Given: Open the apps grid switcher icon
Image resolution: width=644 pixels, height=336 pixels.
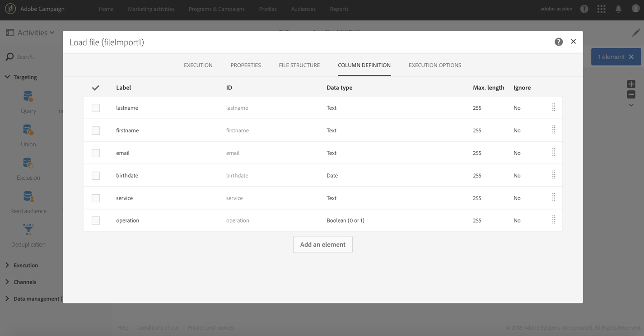Looking at the screenshot, I should click(x=601, y=9).
